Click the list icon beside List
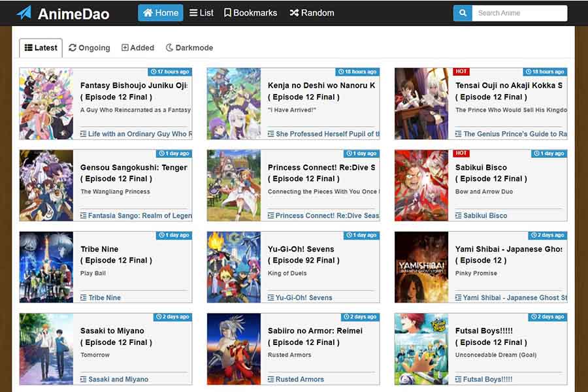The image size is (588, 392). (x=193, y=13)
